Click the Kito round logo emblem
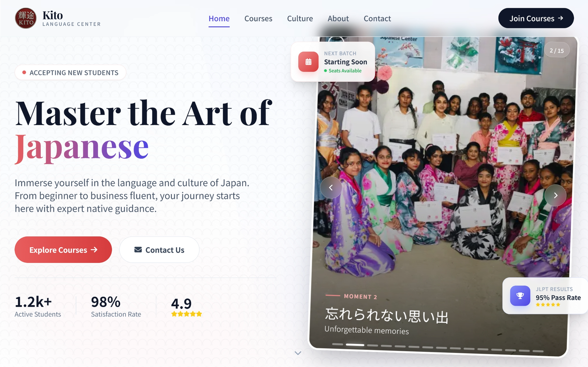588x367 pixels. coord(26,18)
